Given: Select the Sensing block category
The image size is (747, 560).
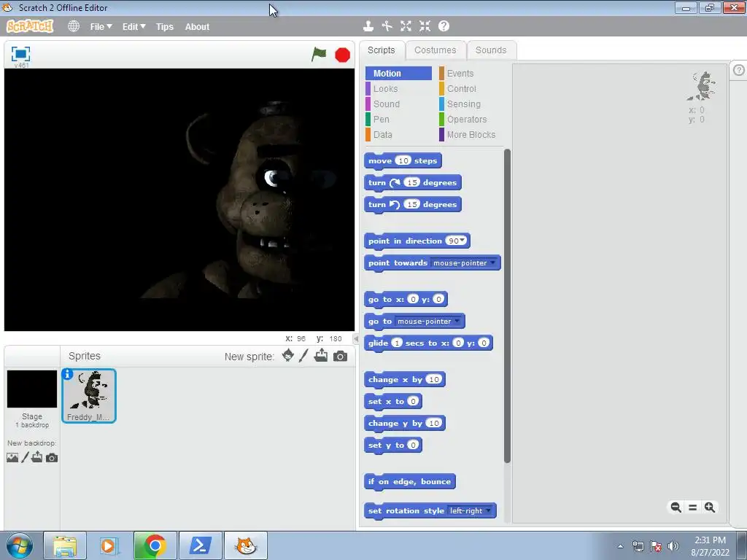Looking at the screenshot, I should pos(463,104).
